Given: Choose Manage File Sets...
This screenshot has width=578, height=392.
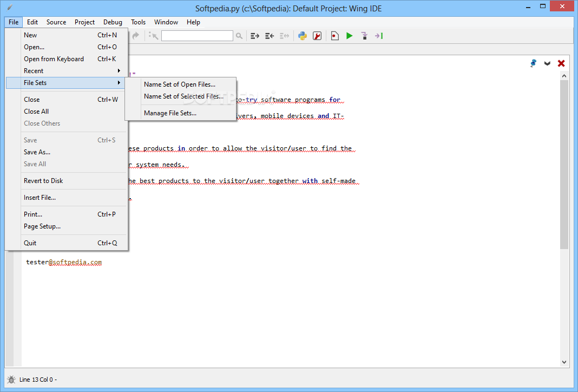Looking at the screenshot, I should click(181, 113).
